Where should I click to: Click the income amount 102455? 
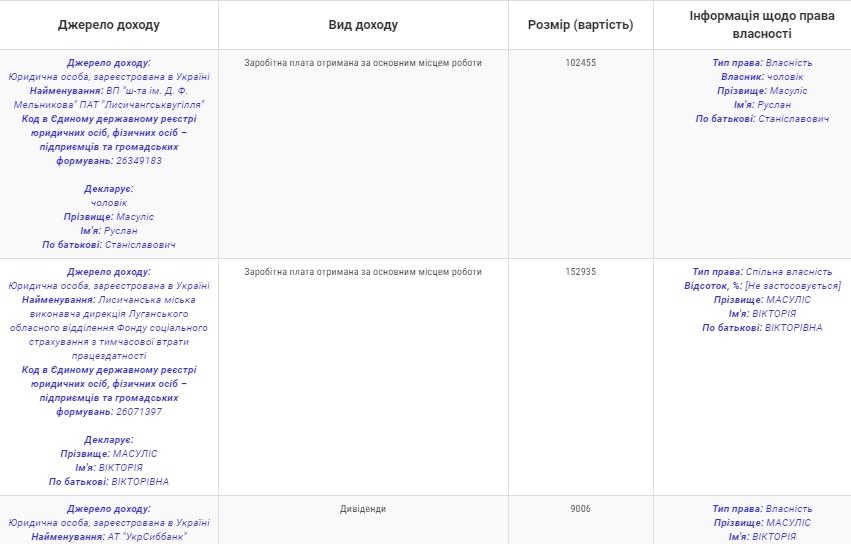click(x=580, y=63)
